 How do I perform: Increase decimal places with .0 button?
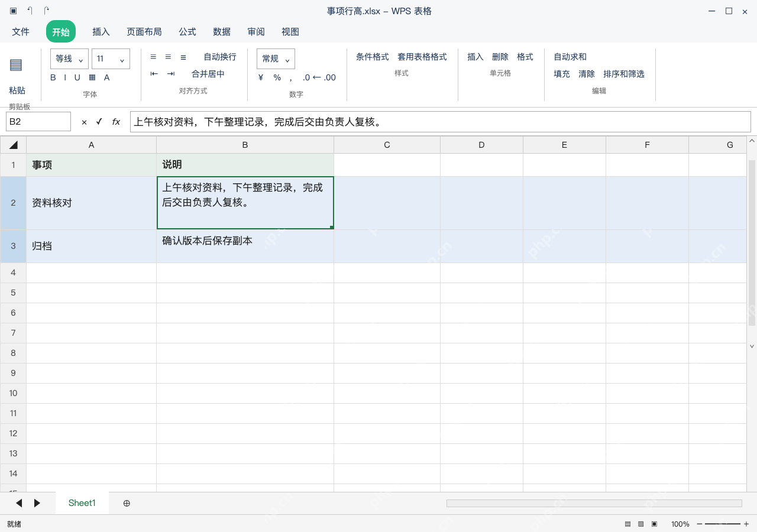(x=306, y=77)
